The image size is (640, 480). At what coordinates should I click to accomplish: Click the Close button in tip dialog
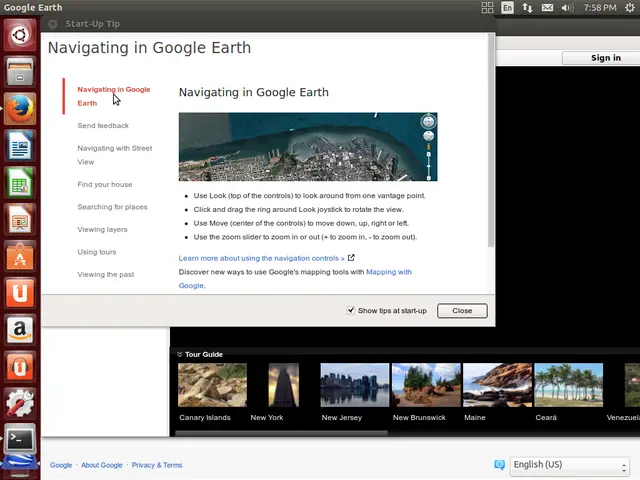click(462, 311)
